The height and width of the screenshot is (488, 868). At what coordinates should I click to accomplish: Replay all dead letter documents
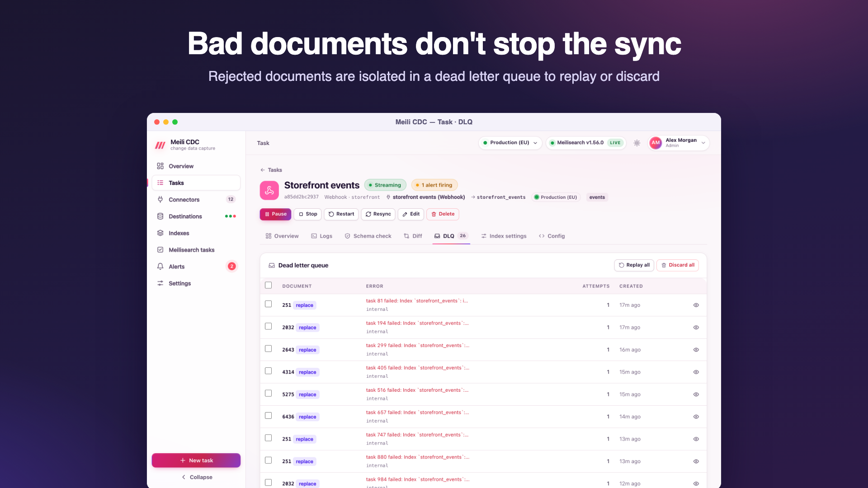[634, 265]
